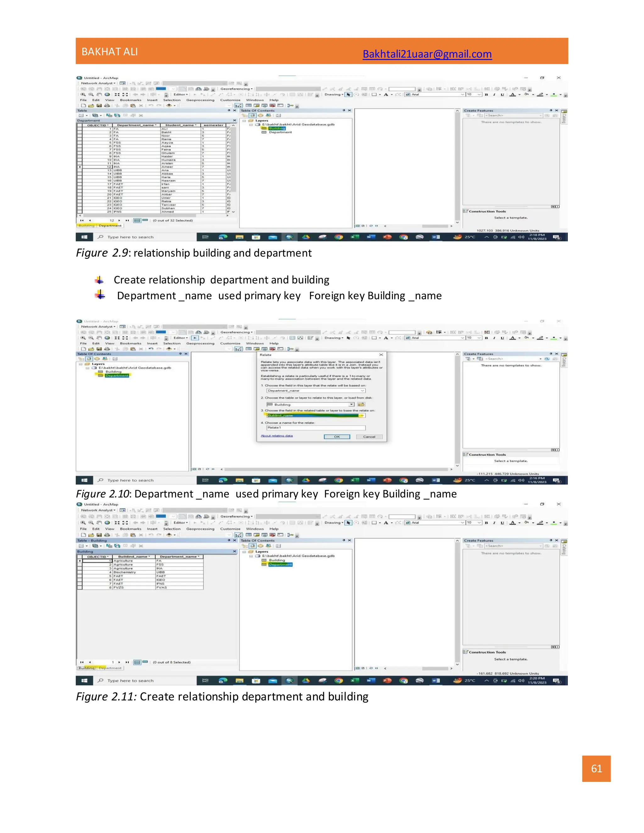Open the Bakhtali21uaar@gmail.com email link

point(427,54)
